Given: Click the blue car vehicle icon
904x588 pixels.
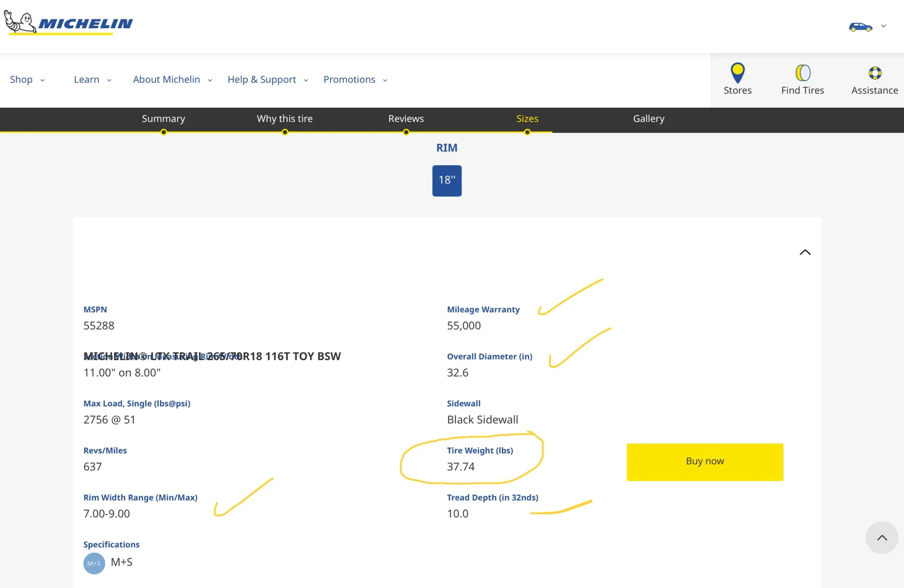Looking at the screenshot, I should click(860, 27).
